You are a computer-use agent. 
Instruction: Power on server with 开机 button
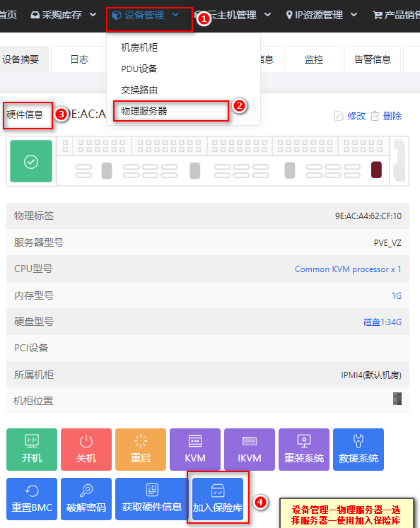coord(32,450)
